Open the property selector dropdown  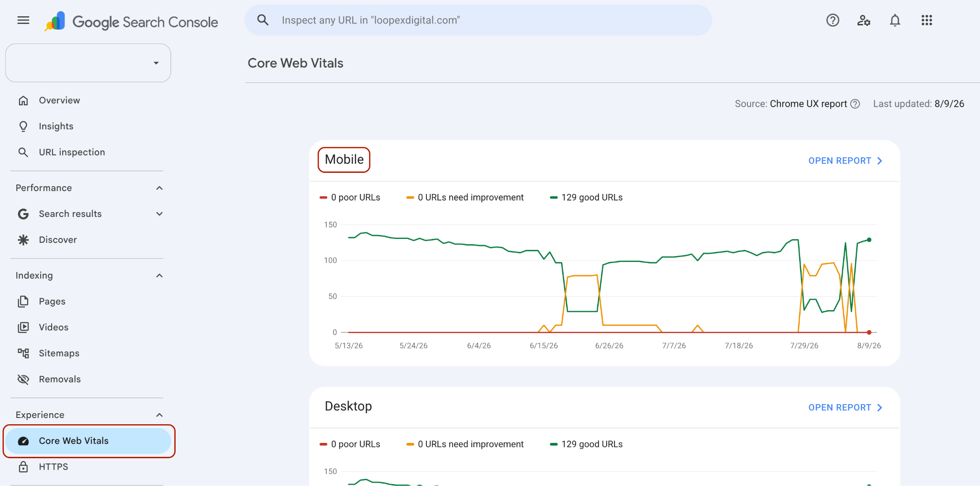point(88,63)
